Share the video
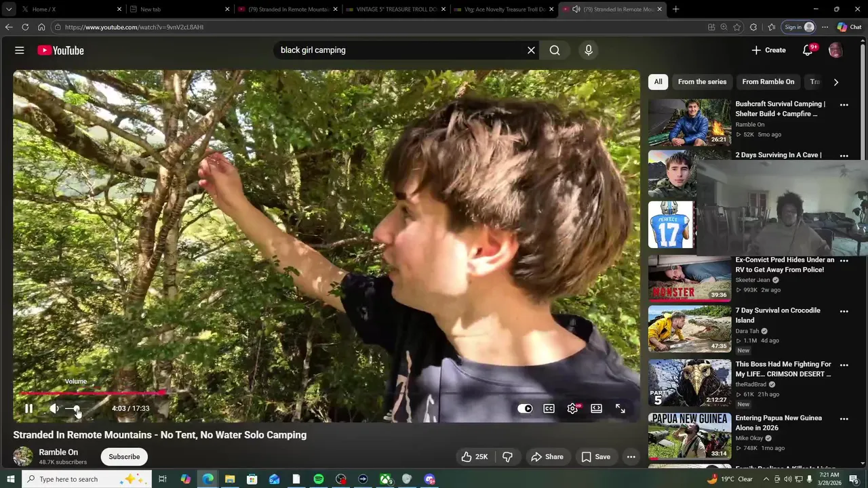The height and width of the screenshot is (488, 868). (547, 457)
